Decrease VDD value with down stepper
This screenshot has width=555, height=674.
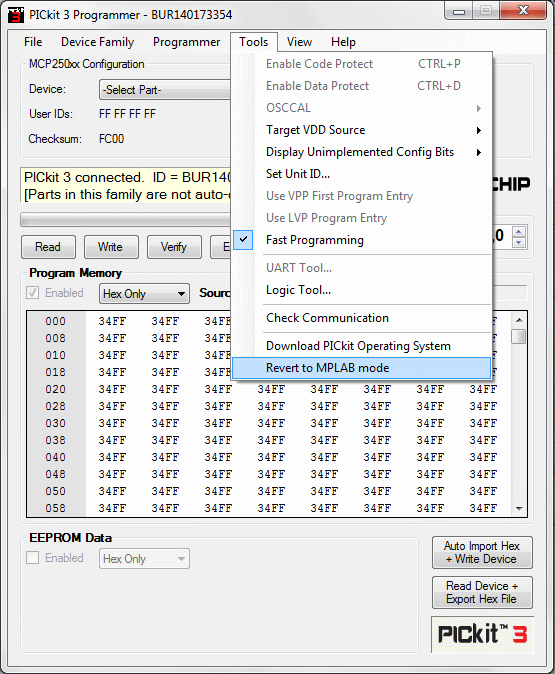519,242
